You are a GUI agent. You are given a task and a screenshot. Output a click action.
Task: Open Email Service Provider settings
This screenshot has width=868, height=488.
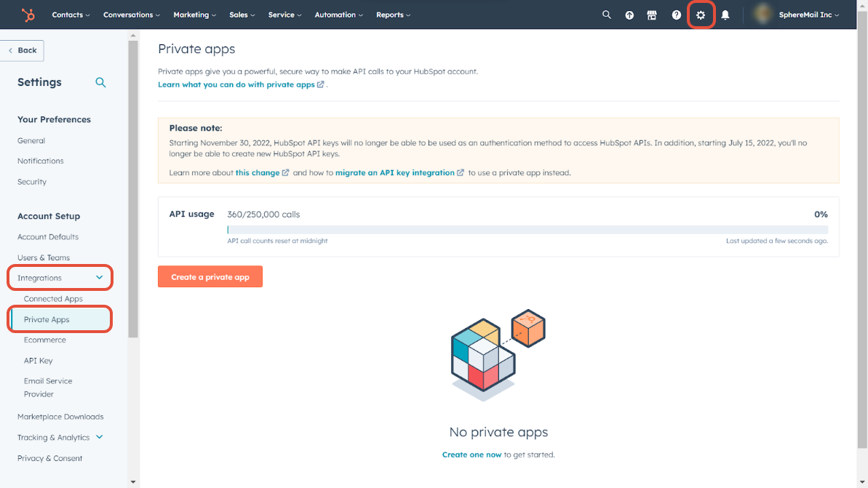pos(47,388)
